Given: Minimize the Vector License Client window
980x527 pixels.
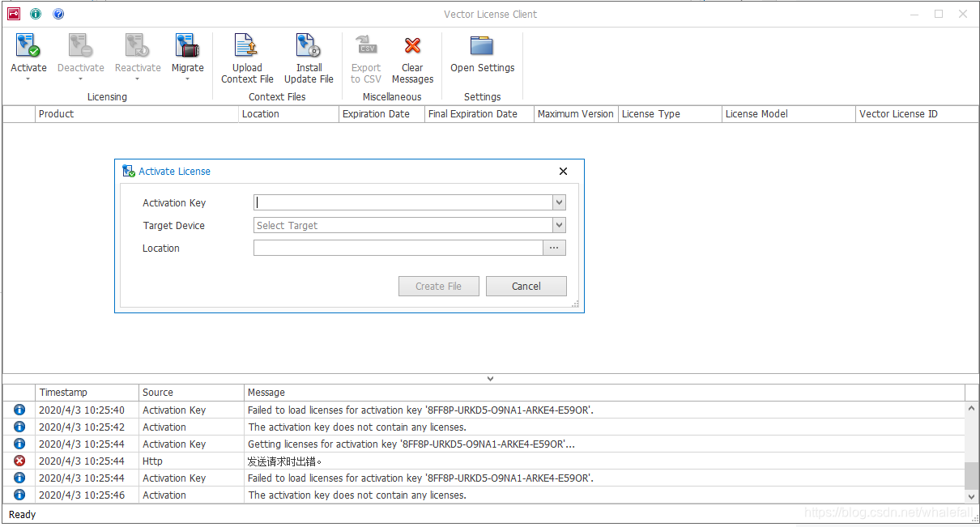Looking at the screenshot, I should click(x=914, y=14).
